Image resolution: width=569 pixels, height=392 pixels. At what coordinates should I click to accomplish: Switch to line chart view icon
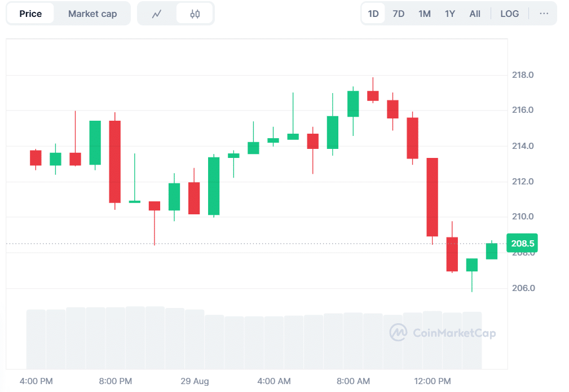157,14
